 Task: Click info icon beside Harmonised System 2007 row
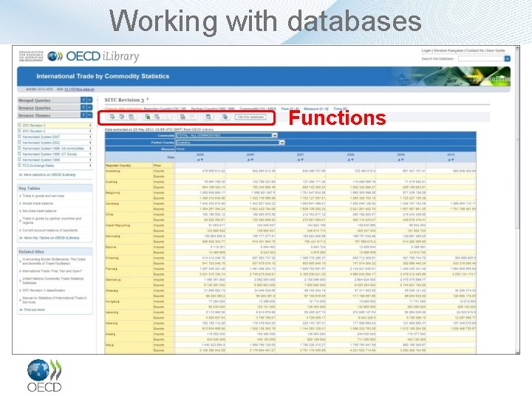pyautogui.click(x=90, y=137)
